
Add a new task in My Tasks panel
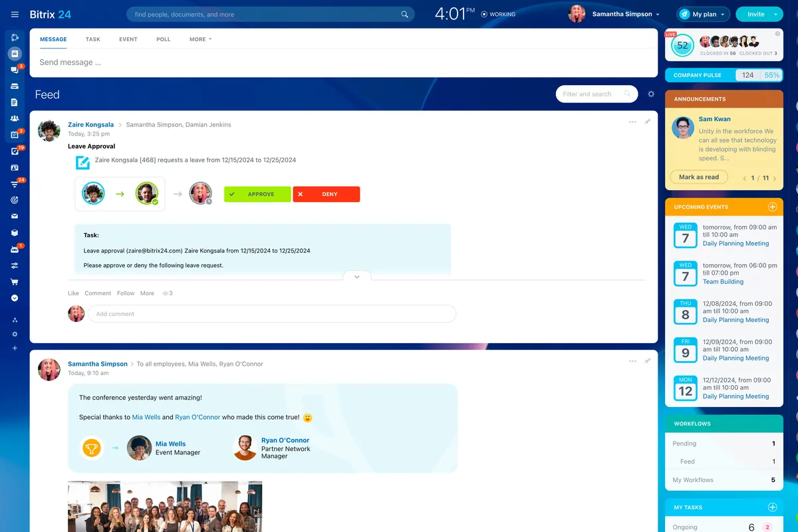(x=773, y=507)
